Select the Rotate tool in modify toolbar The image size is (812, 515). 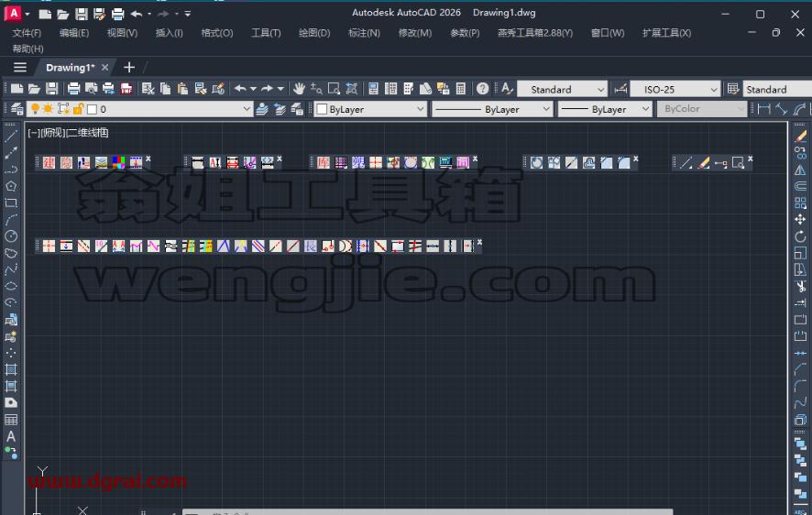coord(801,236)
